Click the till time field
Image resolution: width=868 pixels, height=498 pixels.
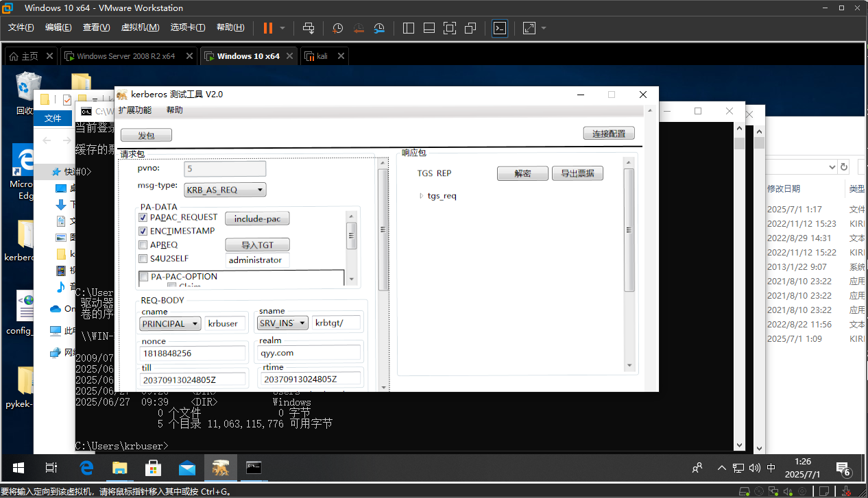[194, 379]
